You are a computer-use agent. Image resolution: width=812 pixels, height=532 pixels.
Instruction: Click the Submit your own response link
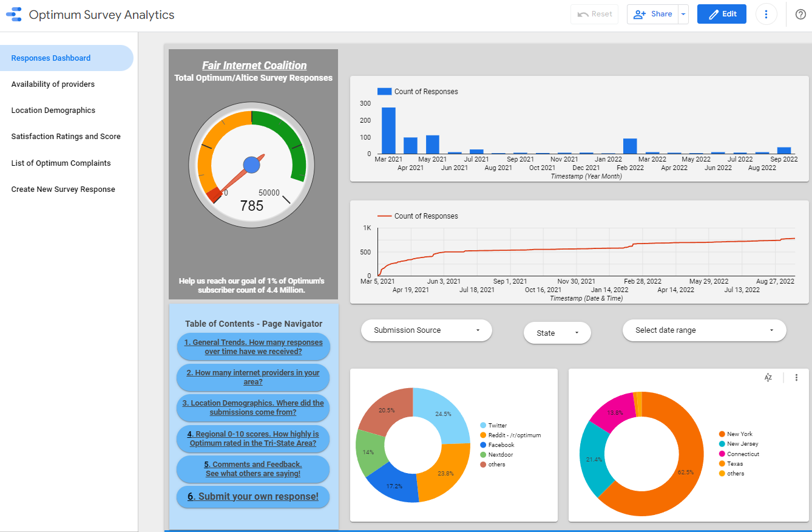click(253, 496)
